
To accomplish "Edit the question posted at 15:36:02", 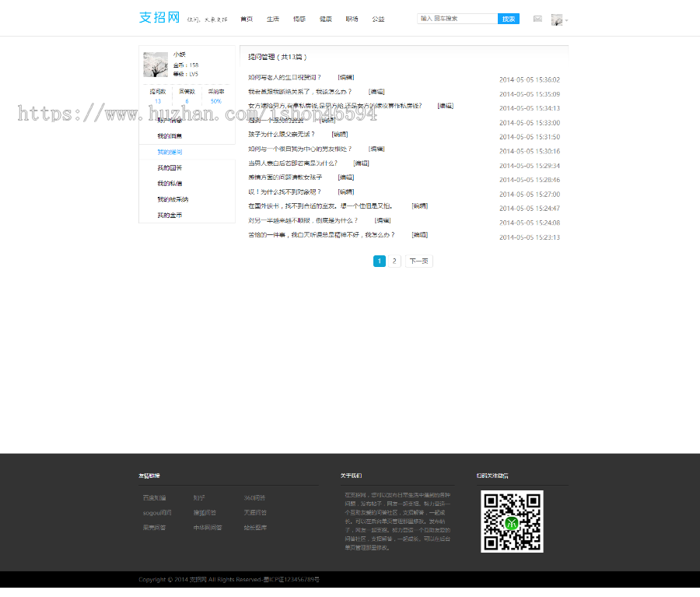I will [x=346, y=78].
